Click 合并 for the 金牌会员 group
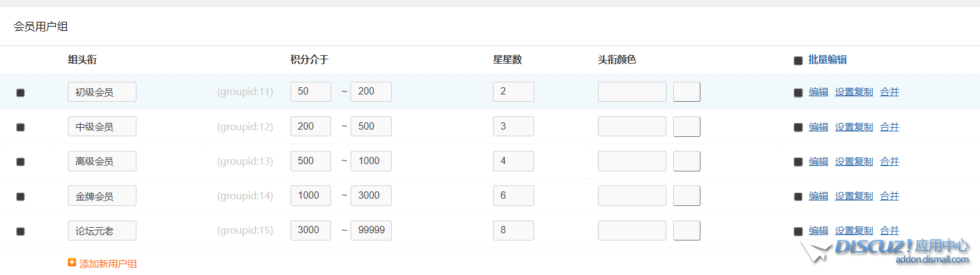 tap(889, 196)
